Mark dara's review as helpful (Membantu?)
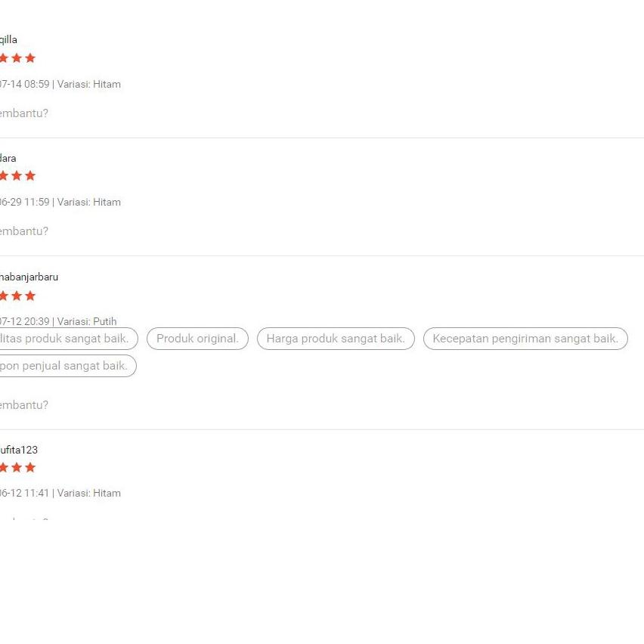This screenshot has width=644, height=644. coord(24,231)
